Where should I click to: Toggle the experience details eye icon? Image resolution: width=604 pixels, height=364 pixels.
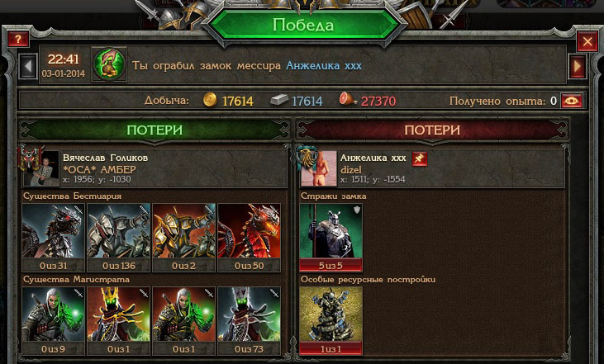[572, 102]
